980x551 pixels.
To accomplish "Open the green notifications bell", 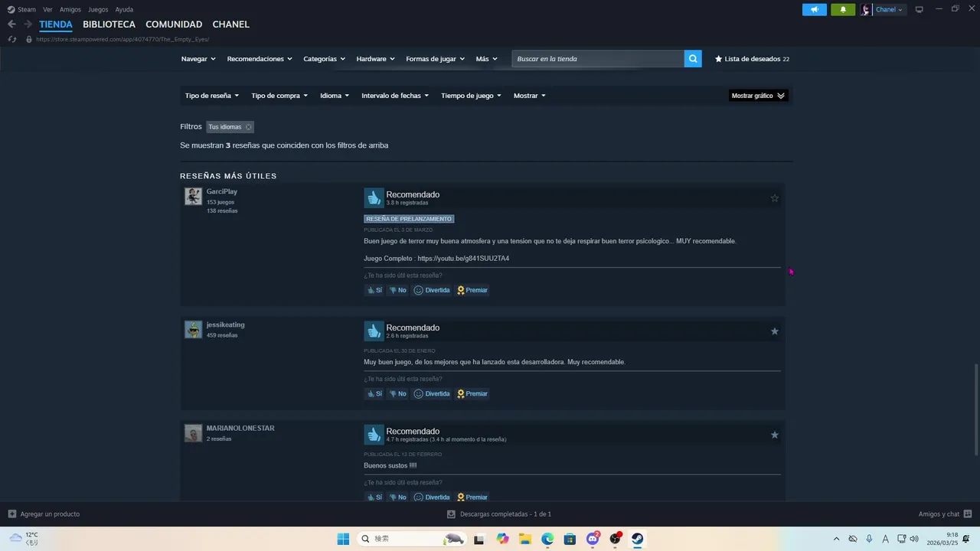I will click(x=843, y=10).
